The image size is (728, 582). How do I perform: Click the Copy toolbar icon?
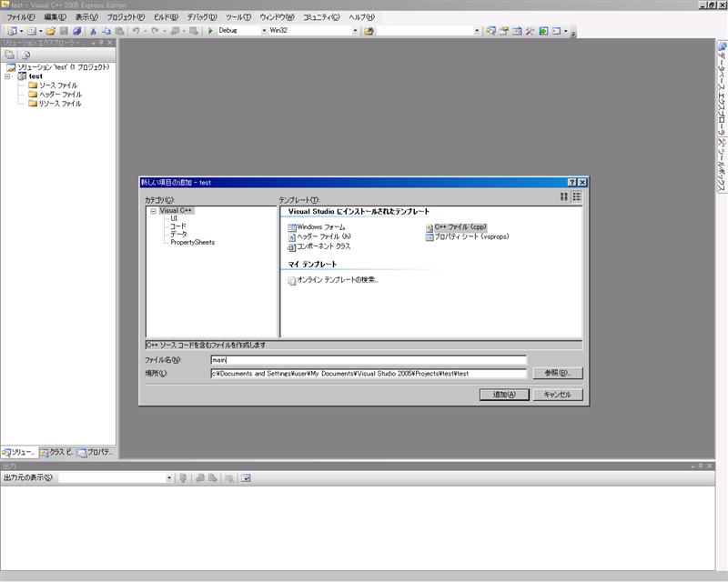pyautogui.click(x=106, y=31)
